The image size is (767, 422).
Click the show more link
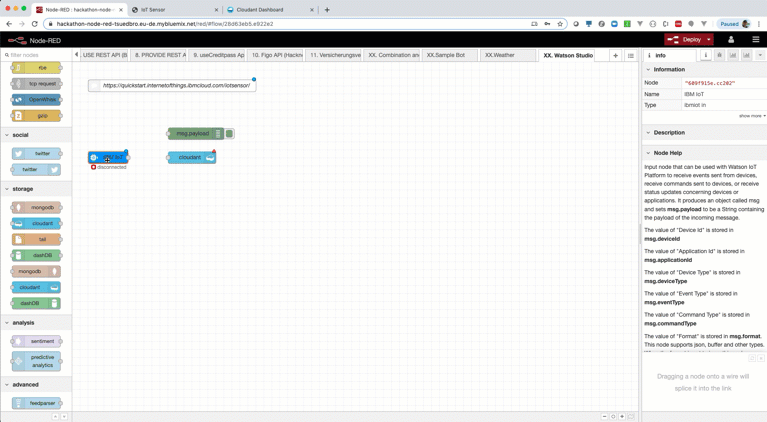[x=750, y=116]
